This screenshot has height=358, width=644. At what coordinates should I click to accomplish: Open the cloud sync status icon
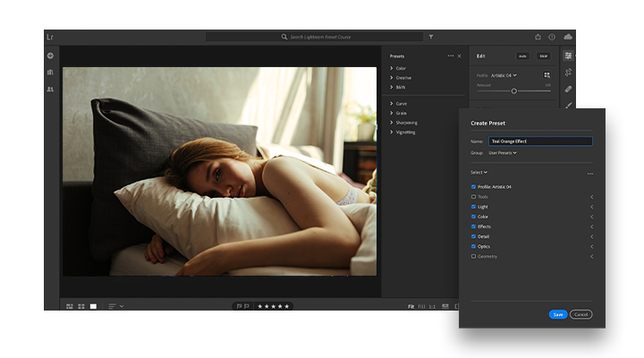coord(568,38)
